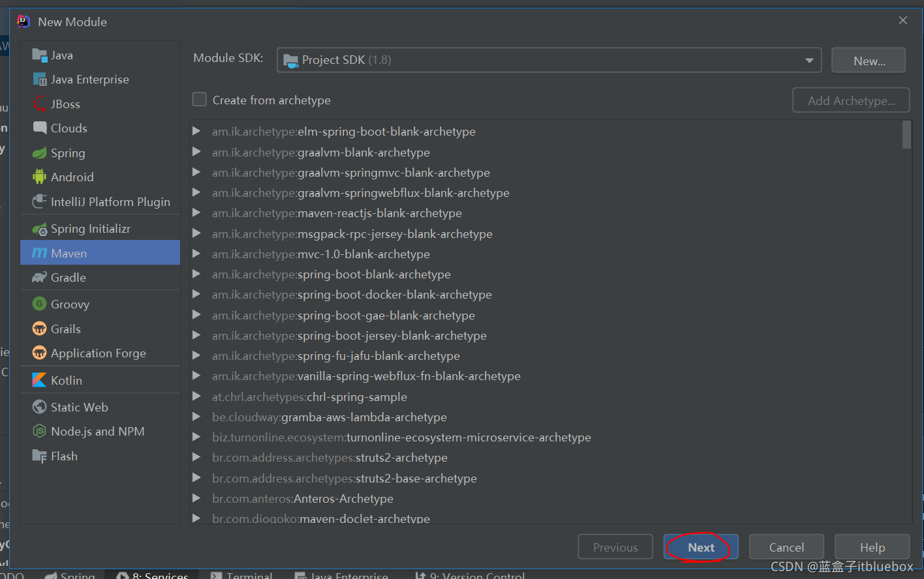Image resolution: width=924 pixels, height=579 pixels.
Task: Click the IntelliJ logo in dialog title bar
Action: (23, 22)
